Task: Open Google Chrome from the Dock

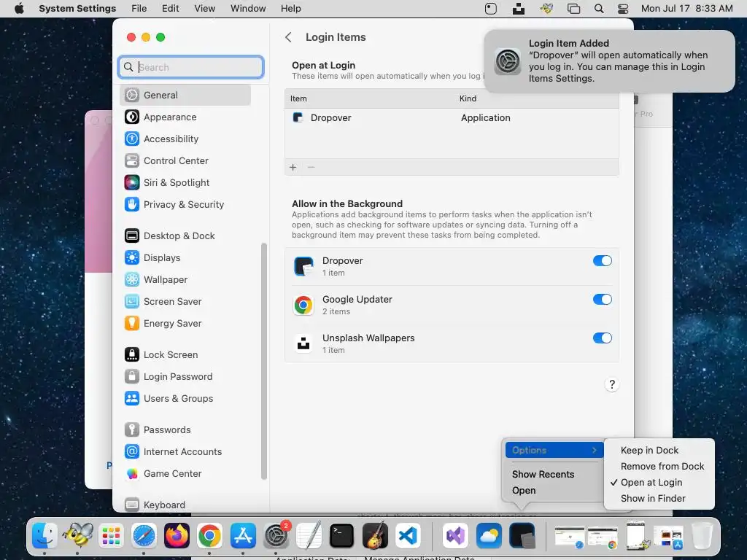Action: (209, 536)
